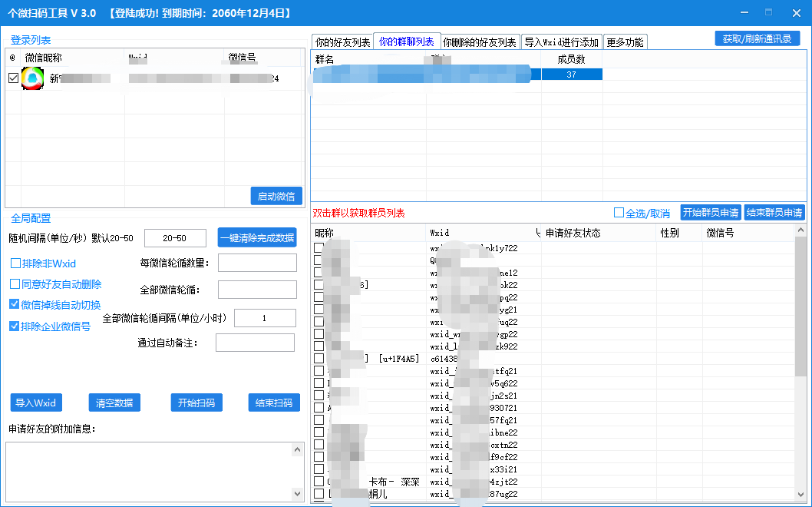Open 你删除的好友列表 tab
This screenshot has height=507, width=812.
(x=480, y=42)
